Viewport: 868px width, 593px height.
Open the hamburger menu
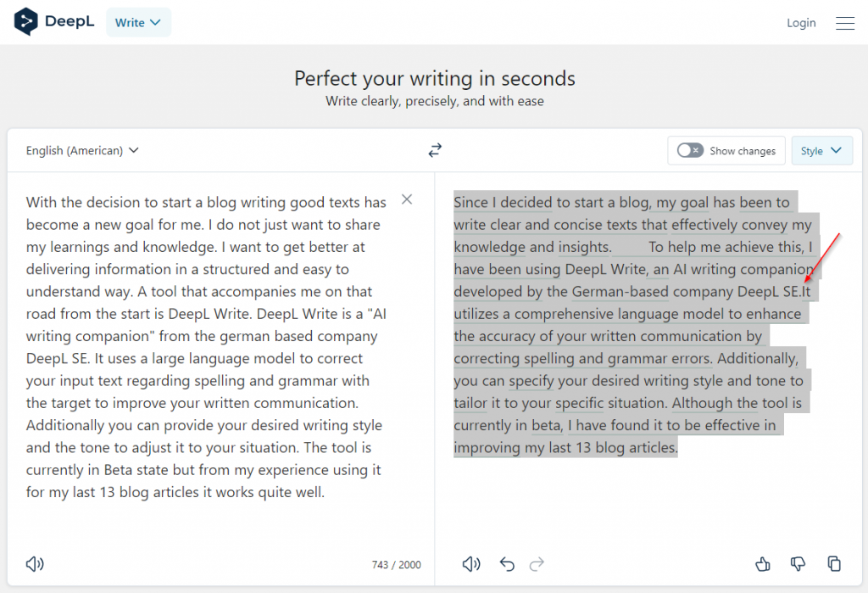click(x=845, y=23)
